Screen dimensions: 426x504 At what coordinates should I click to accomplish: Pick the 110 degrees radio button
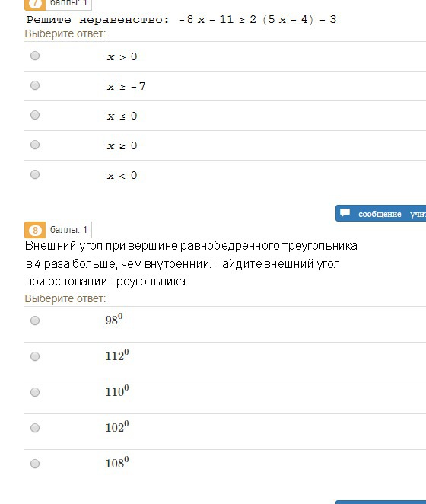[x=35, y=392]
